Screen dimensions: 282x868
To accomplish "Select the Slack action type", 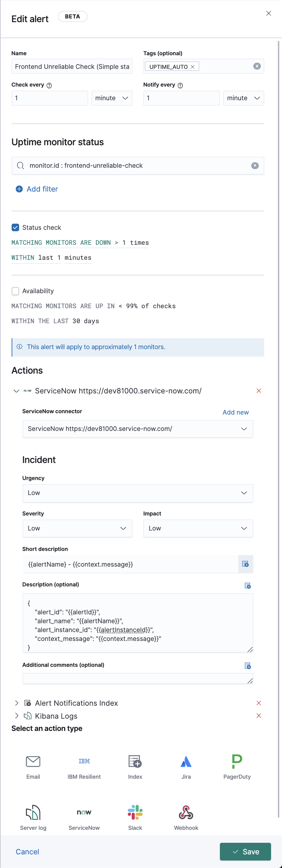I will [135, 815].
